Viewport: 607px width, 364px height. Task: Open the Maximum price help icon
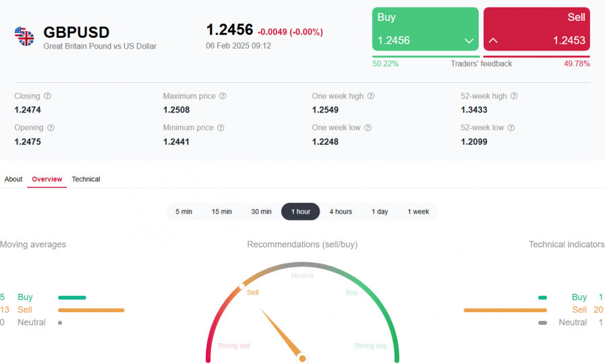[223, 96]
